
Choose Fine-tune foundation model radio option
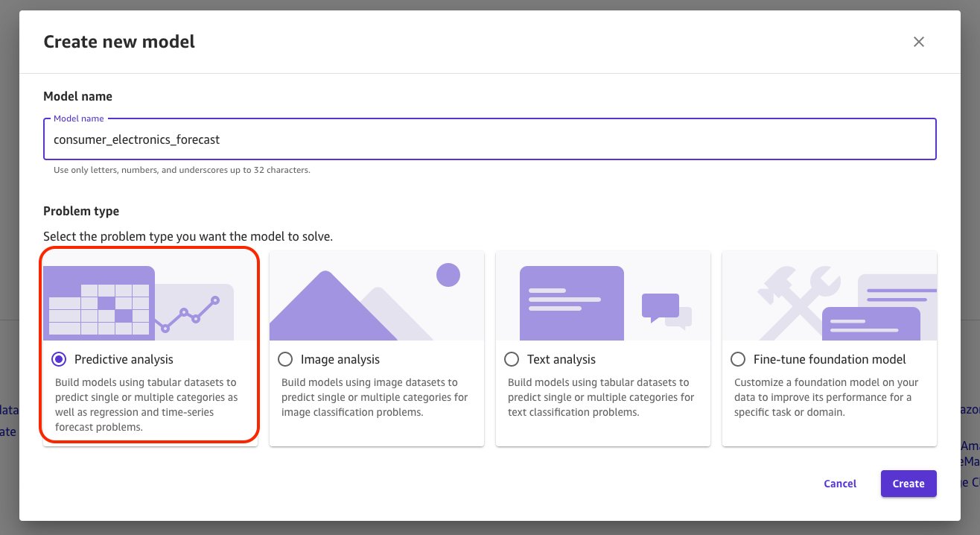pyautogui.click(x=737, y=359)
